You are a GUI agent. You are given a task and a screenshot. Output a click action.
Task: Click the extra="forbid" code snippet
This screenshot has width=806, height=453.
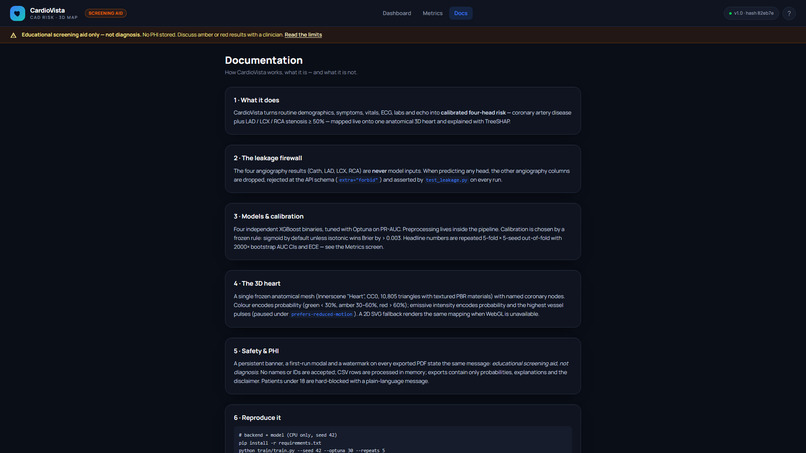358,180
